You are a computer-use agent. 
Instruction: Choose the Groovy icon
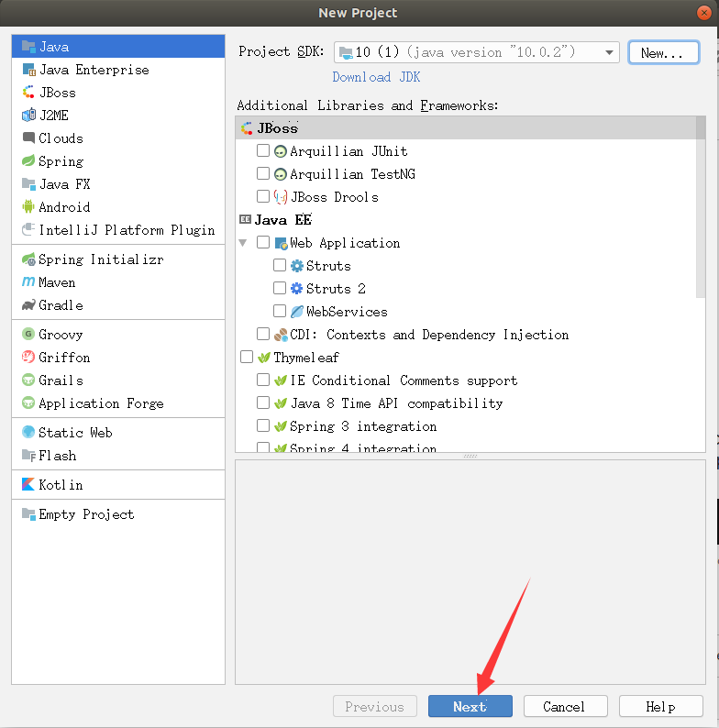[28, 334]
